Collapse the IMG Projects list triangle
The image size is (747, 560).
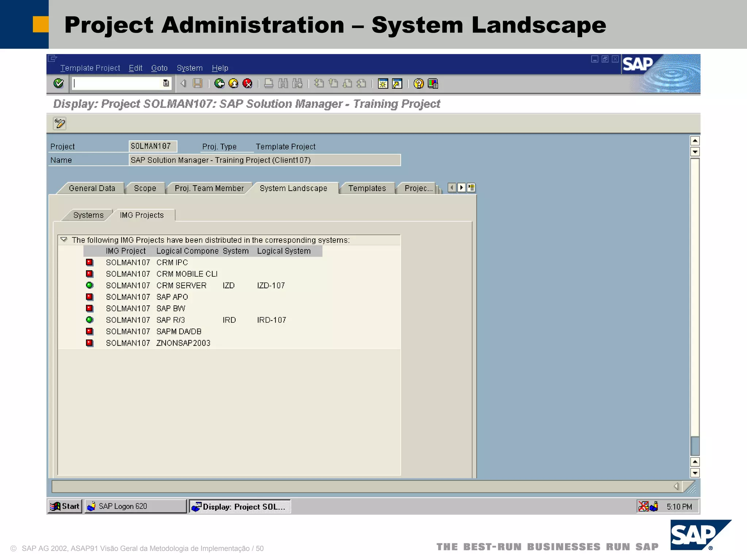pos(64,240)
